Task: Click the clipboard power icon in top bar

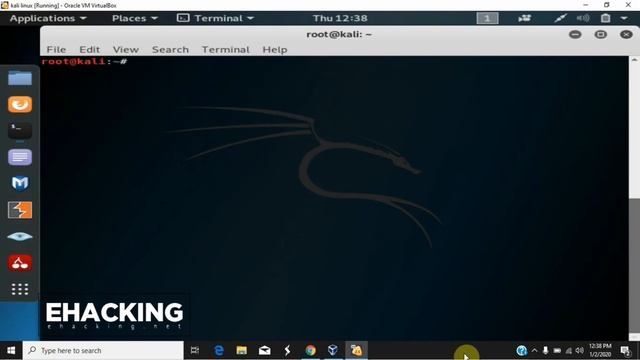Action: click(x=605, y=18)
